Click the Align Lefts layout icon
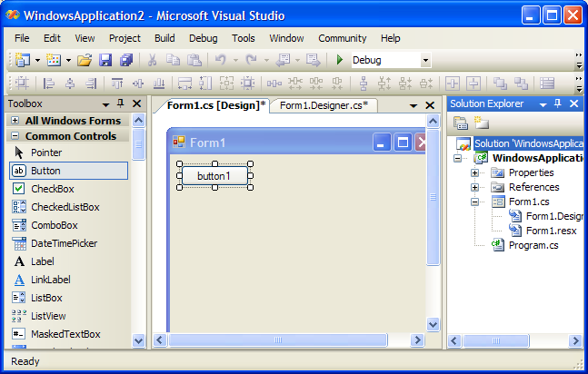 [49, 84]
